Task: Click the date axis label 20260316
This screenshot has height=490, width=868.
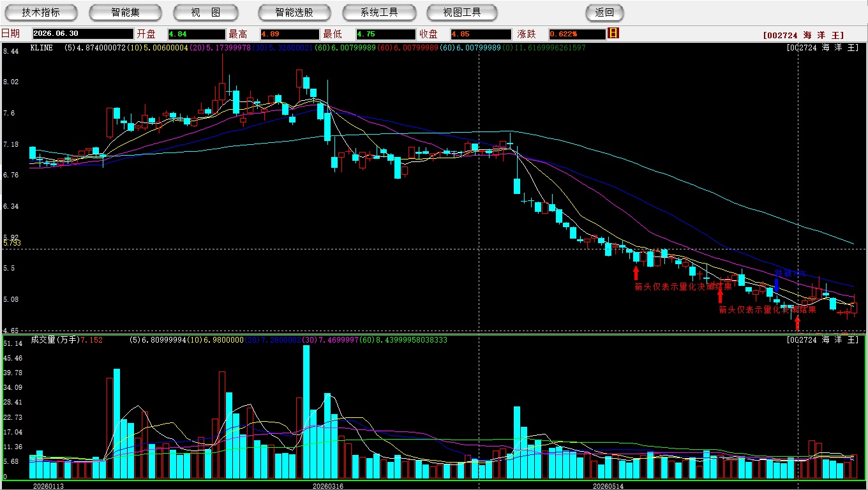Action: coord(327,486)
